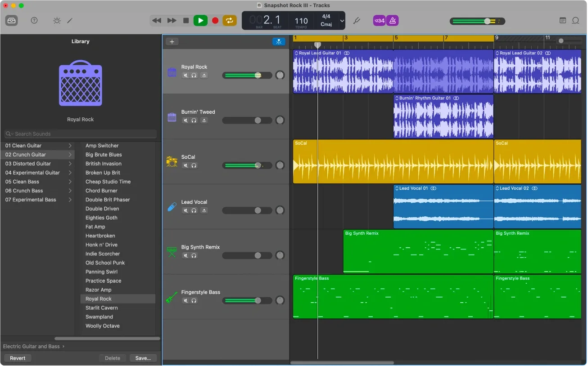Click the Search Sounds field

[x=80, y=134]
